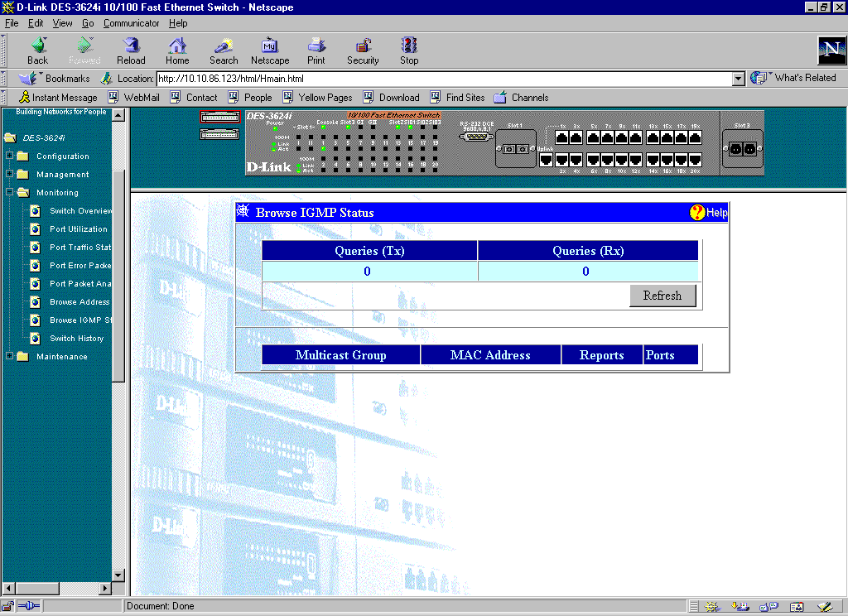Open the Location URL dropdown arrow

(x=739, y=79)
